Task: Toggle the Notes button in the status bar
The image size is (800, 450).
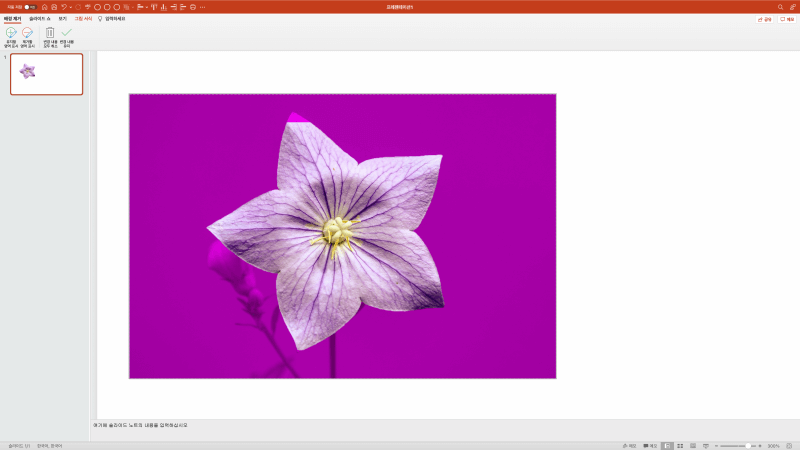Action: [x=629, y=446]
